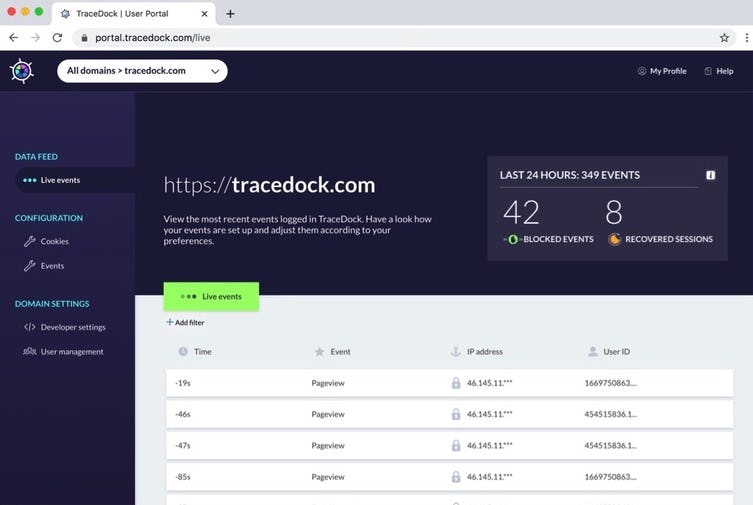This screenshot has width=753, height=505.
Task: Click the Time column clock icon
Action: (x=183, y=351)
